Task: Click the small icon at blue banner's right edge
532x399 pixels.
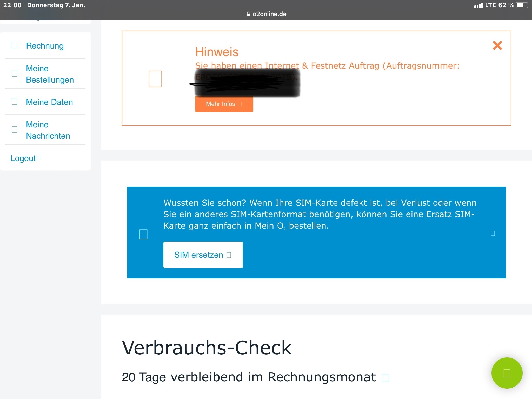Action: point(493,233)
